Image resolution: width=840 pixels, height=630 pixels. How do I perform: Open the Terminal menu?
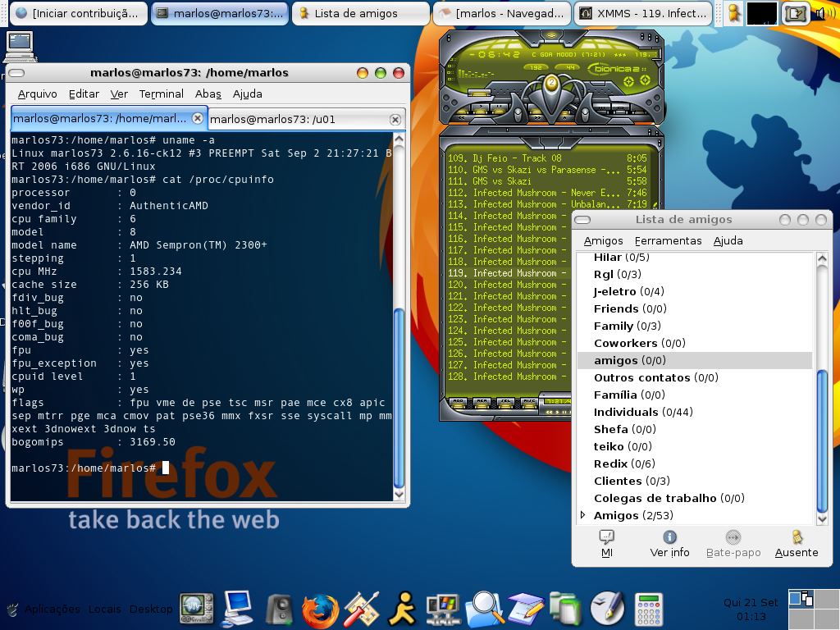tap(162, 94)
